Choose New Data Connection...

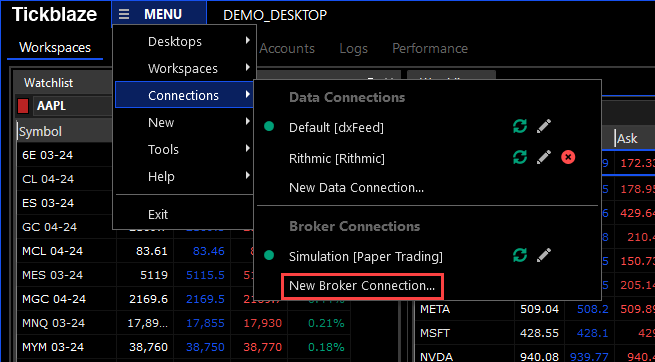[x=356, y=187]
